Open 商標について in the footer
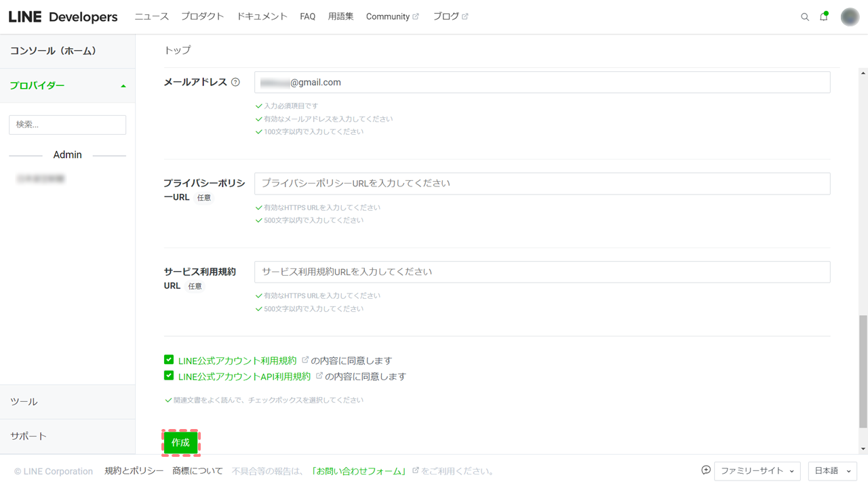The height and width of the screenshot is (488, 868). [197, 471]
